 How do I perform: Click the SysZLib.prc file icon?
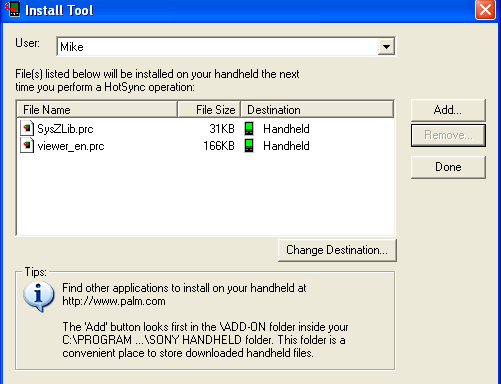pos(27,128)
